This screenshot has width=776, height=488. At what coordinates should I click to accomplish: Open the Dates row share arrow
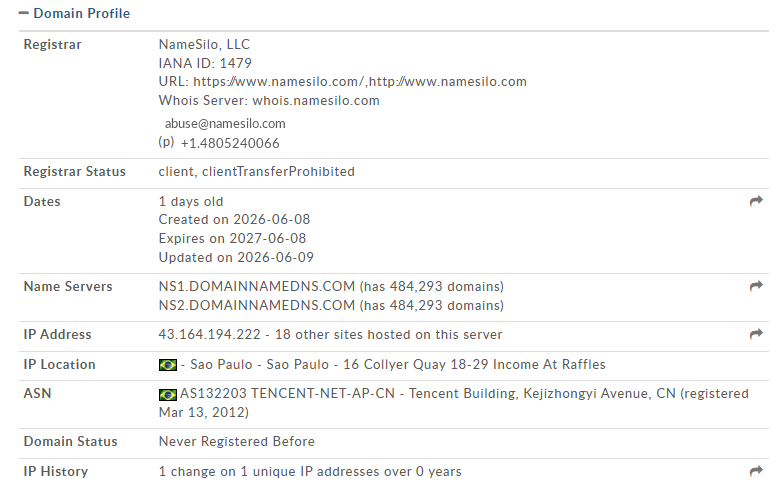tap(756, 201)
